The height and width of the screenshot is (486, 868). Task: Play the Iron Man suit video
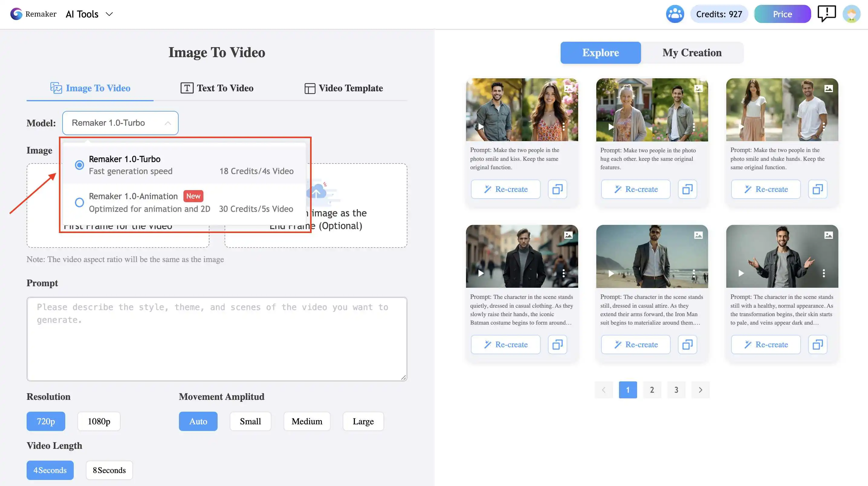[x=611, y=273]
